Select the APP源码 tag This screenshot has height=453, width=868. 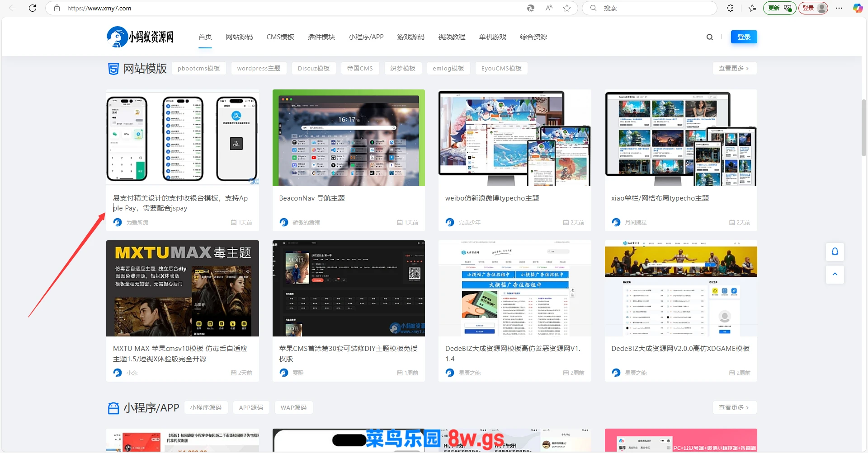(x=251, y=407)
